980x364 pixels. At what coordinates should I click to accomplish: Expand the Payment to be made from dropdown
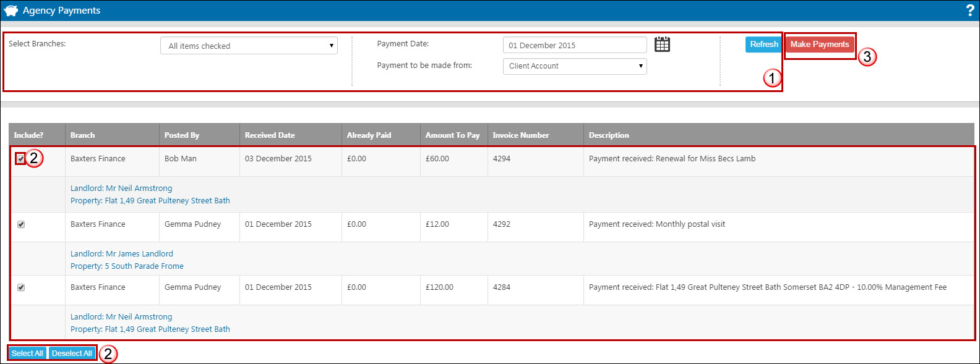click(575, 66)
